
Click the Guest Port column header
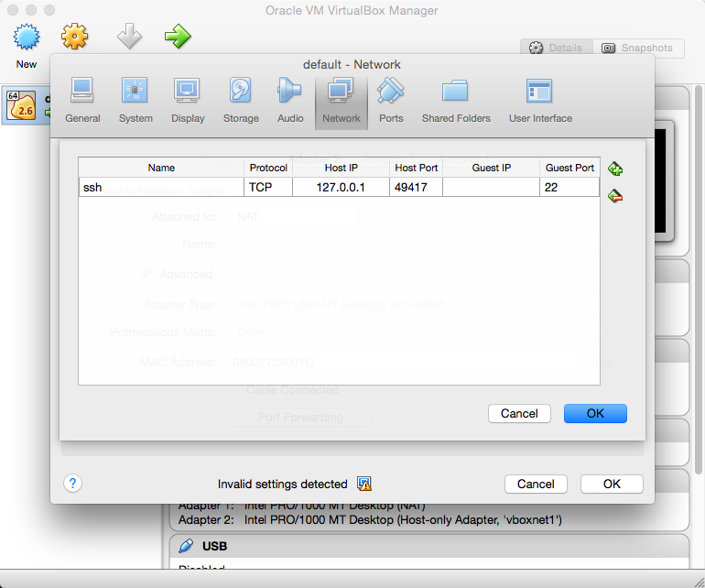click(569, 168)
